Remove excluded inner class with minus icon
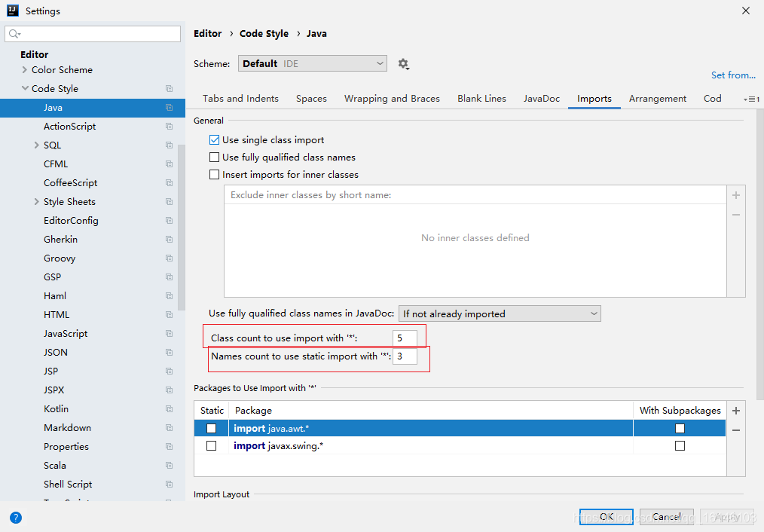764x532 pixels. (x=735, y=215)
